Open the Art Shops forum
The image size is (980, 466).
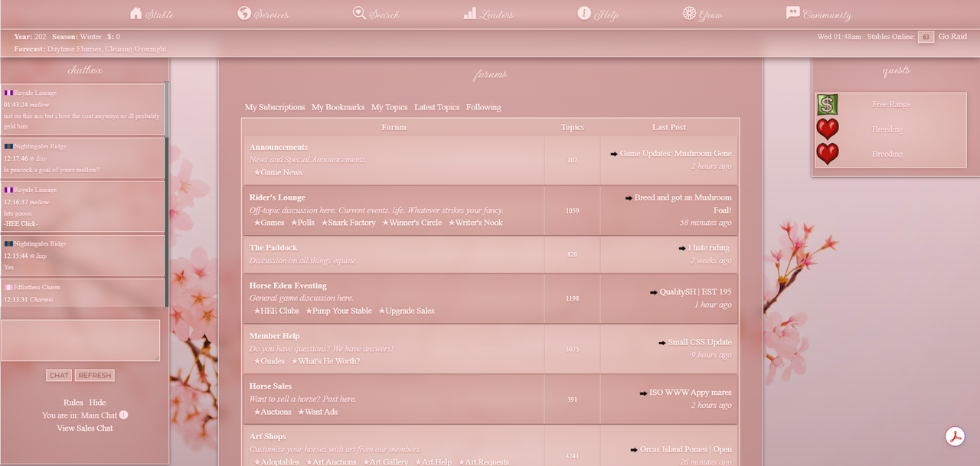268,437
